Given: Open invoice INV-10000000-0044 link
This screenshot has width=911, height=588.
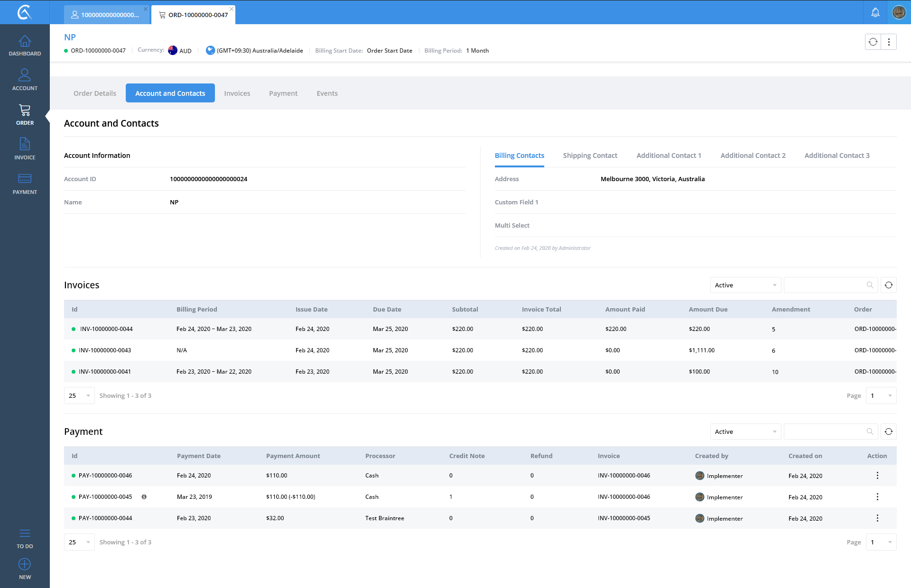Looking at the screenshot, I should (106, 329).
